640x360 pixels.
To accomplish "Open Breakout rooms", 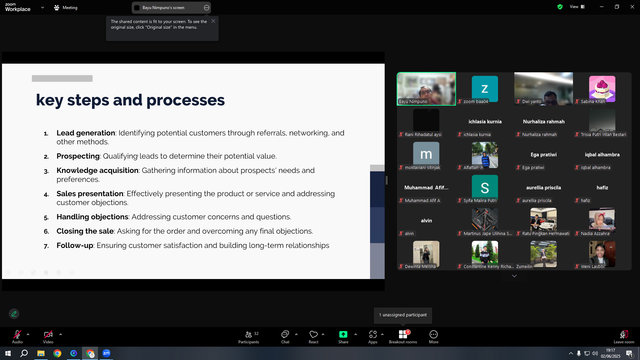I will (x=403, y=337).
